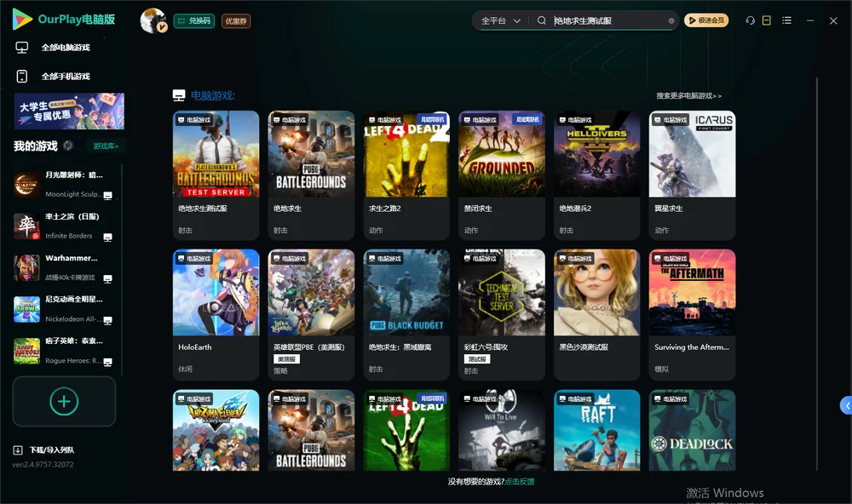Click the 点击反馈 feedback link
This screenshot has width=852, height=504.
pyautogui.click(x=520, y=482)
